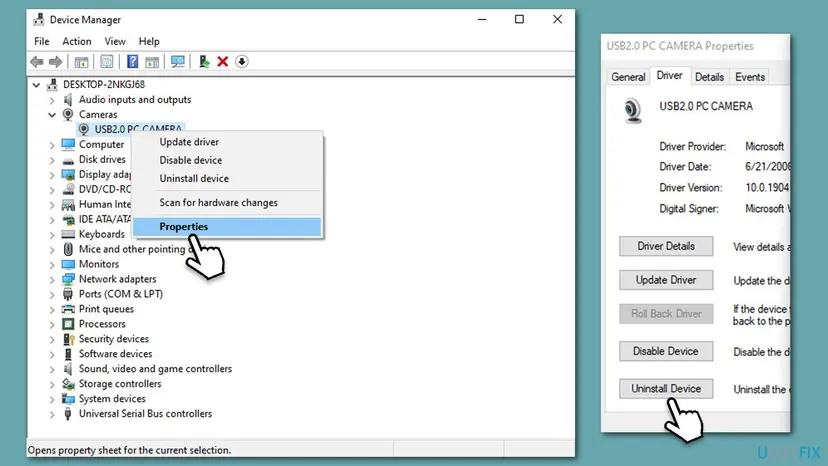Click the Disable Device button

[666, 351]
